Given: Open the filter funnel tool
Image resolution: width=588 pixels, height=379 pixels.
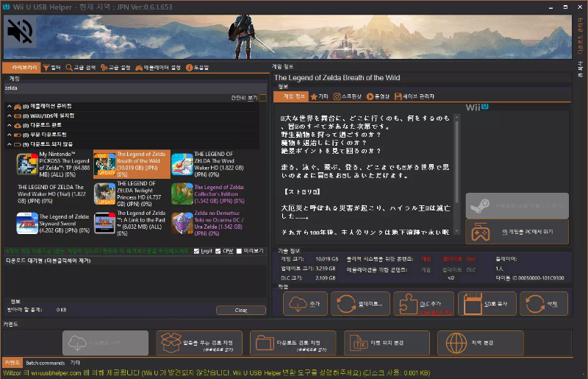Looking at the screenshot, I should pyautogui.click(x=51, y=68).
